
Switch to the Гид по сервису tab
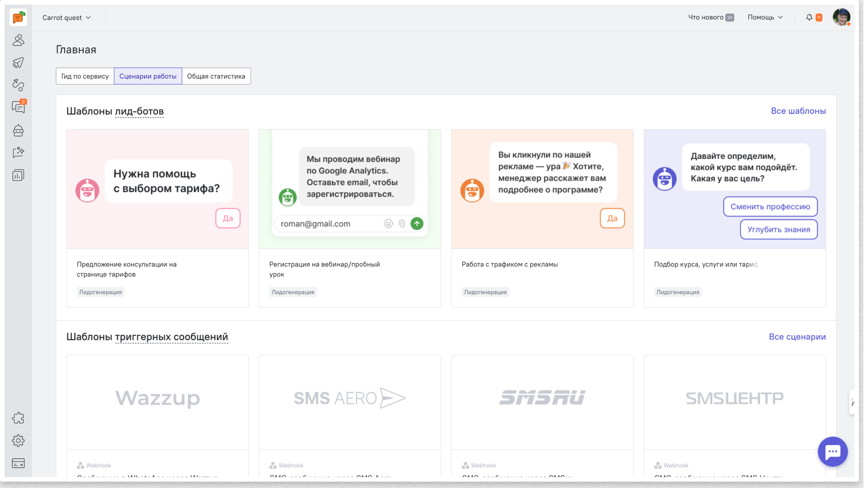coord(85,76)
